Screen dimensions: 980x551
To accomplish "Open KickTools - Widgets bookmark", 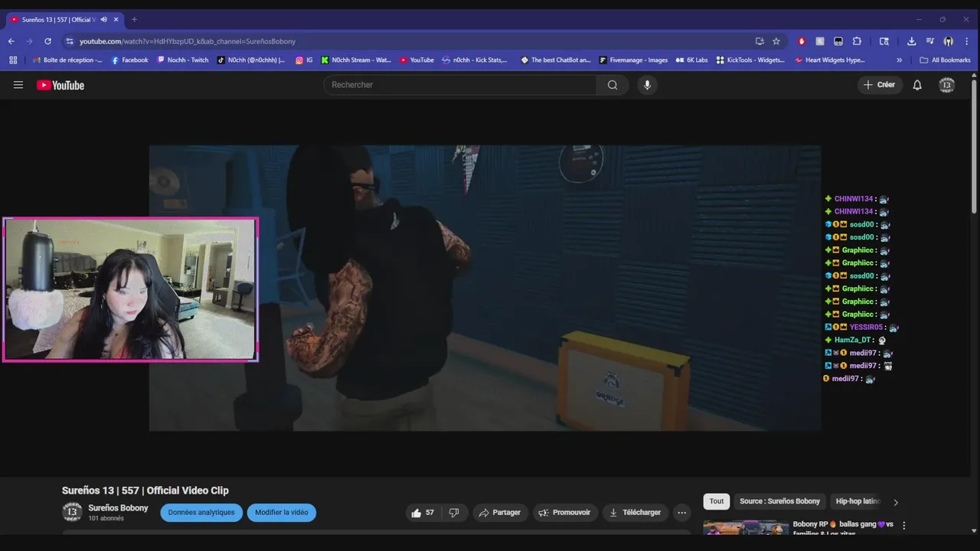I will point(750,60).
